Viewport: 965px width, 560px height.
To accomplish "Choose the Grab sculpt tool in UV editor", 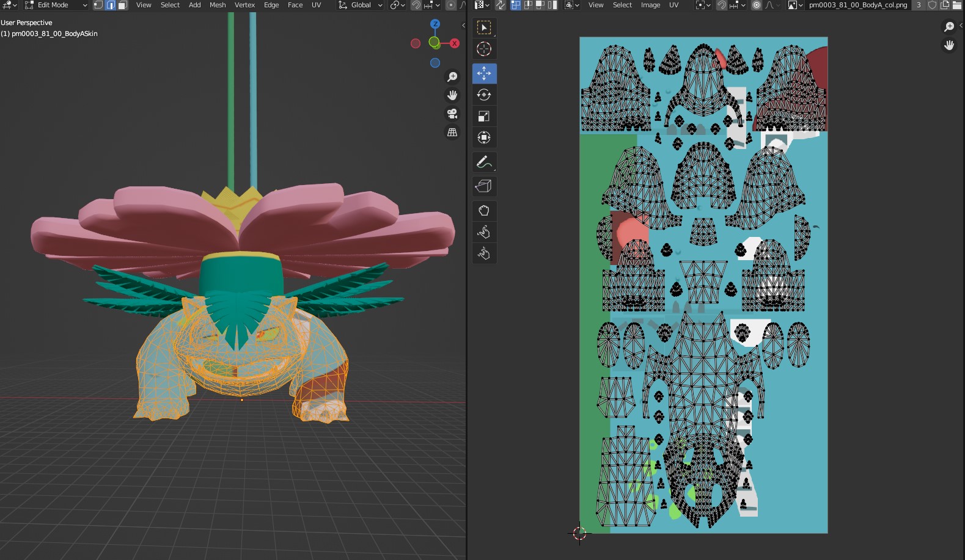I will click(x=484, y=211).
